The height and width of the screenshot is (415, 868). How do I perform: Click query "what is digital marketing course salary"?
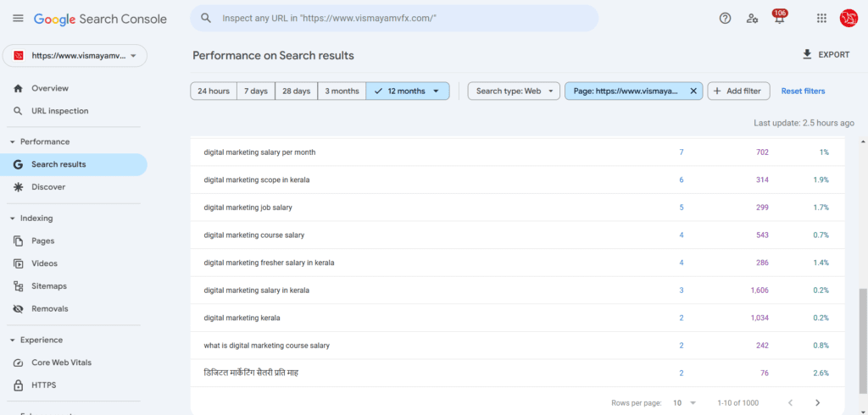(x=267, y=346)
